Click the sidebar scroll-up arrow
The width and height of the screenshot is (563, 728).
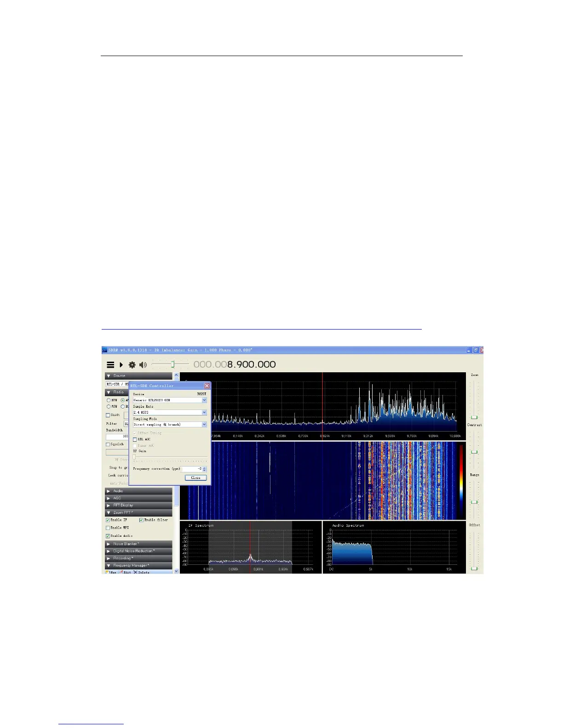tap(176, 375)
